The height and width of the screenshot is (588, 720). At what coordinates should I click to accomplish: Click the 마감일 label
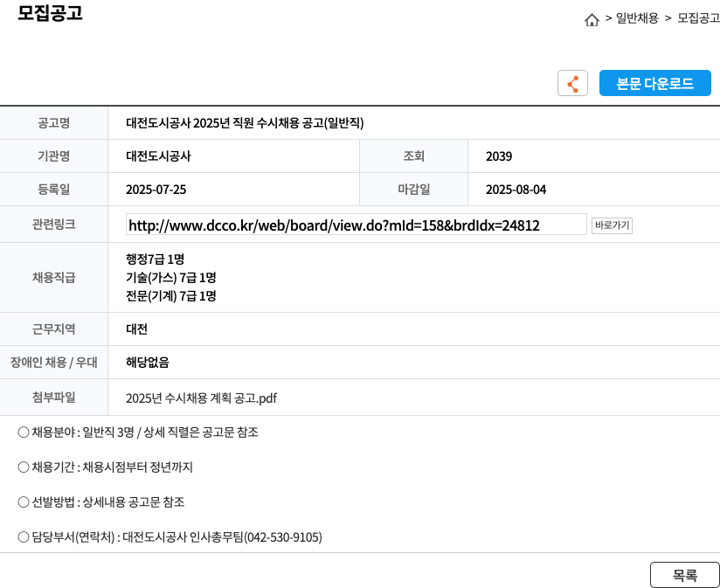coord(413,190)
